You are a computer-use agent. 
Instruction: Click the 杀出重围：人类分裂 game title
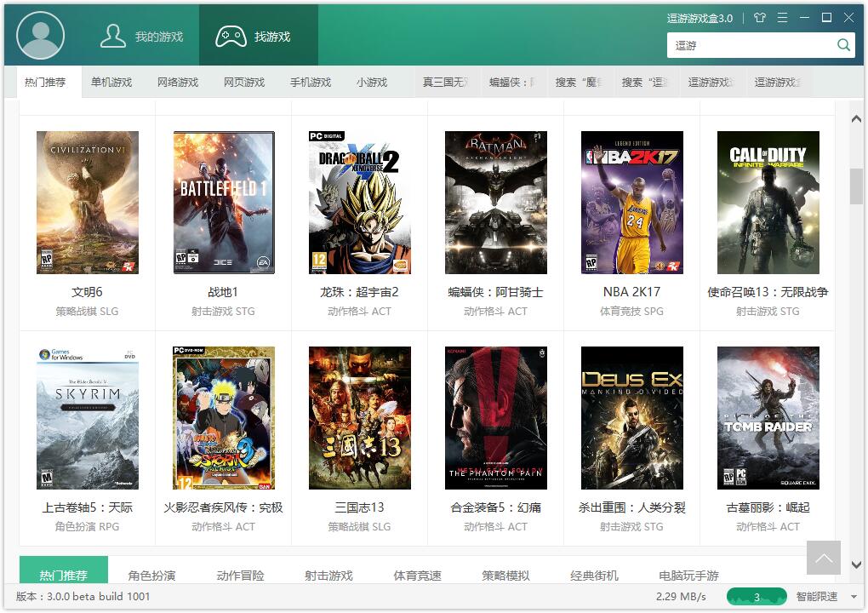click(x=631, y=507)
